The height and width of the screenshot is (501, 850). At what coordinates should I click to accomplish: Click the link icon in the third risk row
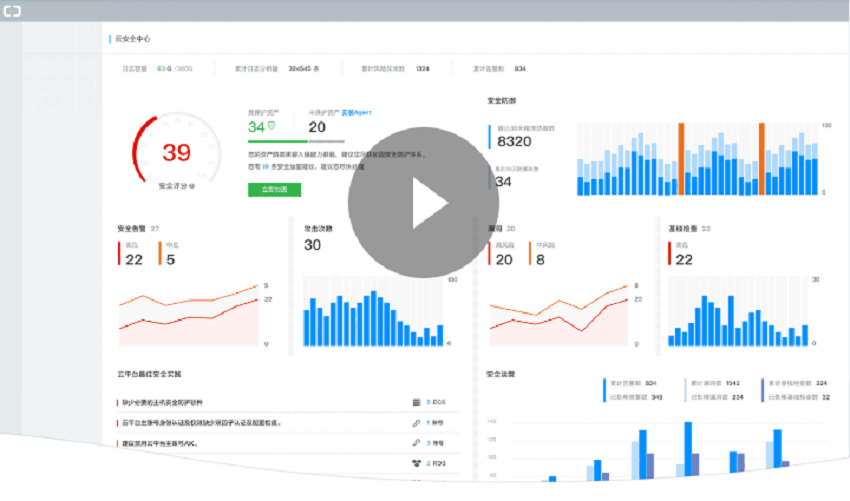(416, 443)
